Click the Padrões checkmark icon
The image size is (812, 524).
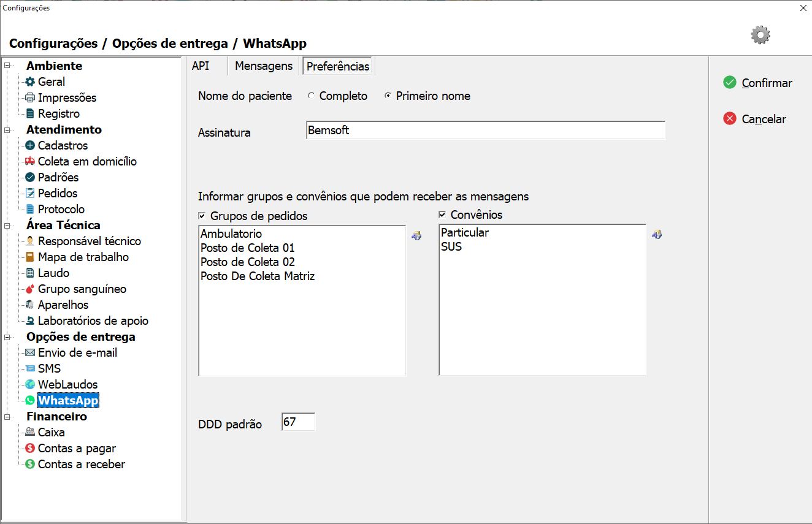coord(30,177)
